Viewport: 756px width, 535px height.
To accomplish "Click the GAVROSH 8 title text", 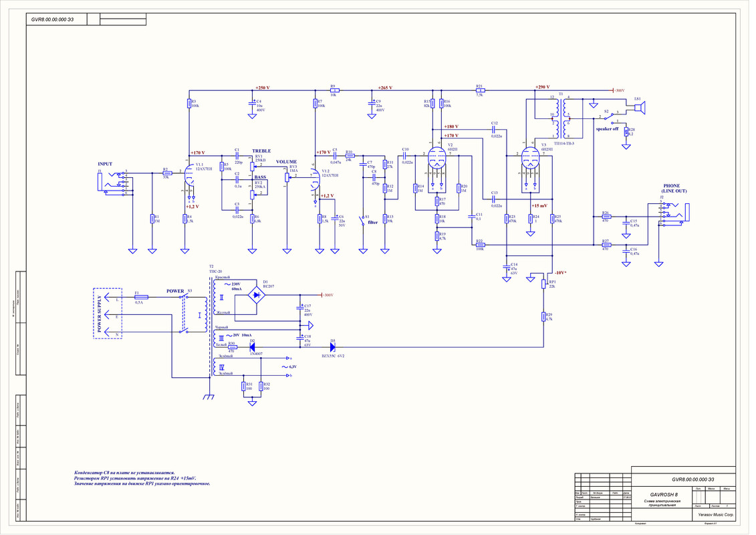I will point(664,494).
